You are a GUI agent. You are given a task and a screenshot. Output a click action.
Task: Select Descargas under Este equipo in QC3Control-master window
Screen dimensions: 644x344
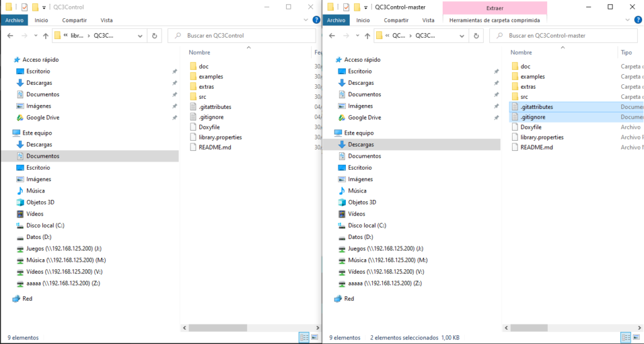(x=411, y=145)
